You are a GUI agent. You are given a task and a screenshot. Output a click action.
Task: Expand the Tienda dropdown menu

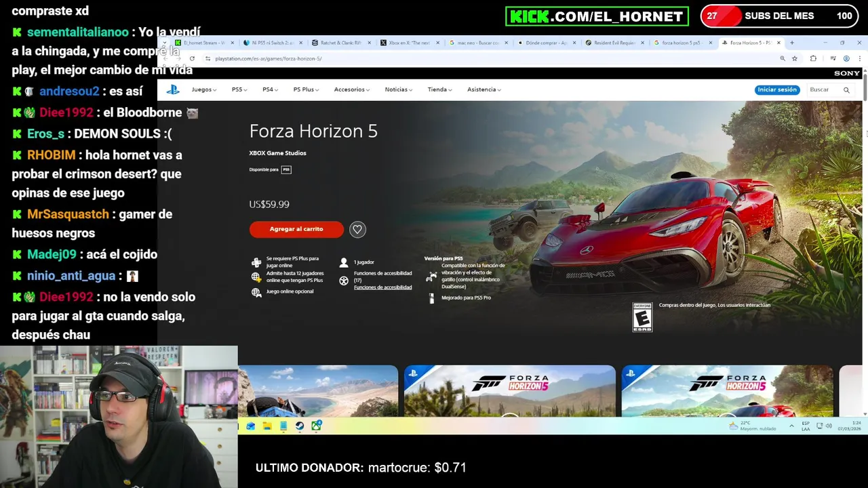[x=439, y=89]
